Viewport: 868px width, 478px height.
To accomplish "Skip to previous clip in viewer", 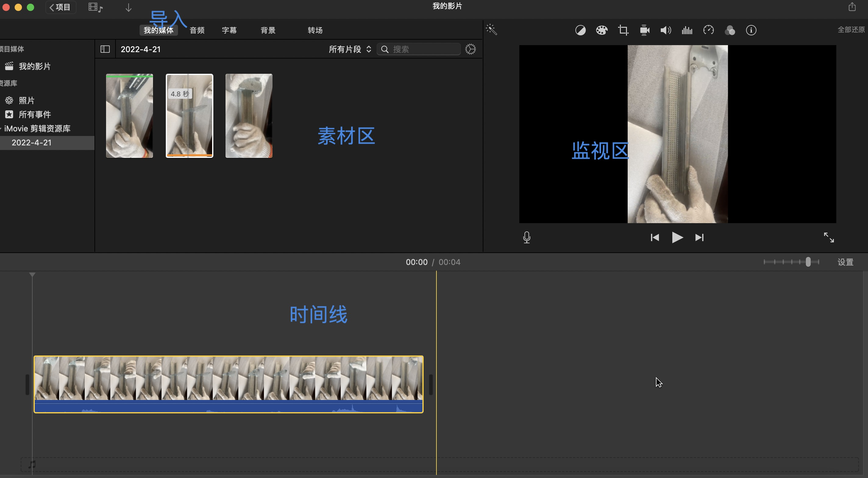I will 655,238.
